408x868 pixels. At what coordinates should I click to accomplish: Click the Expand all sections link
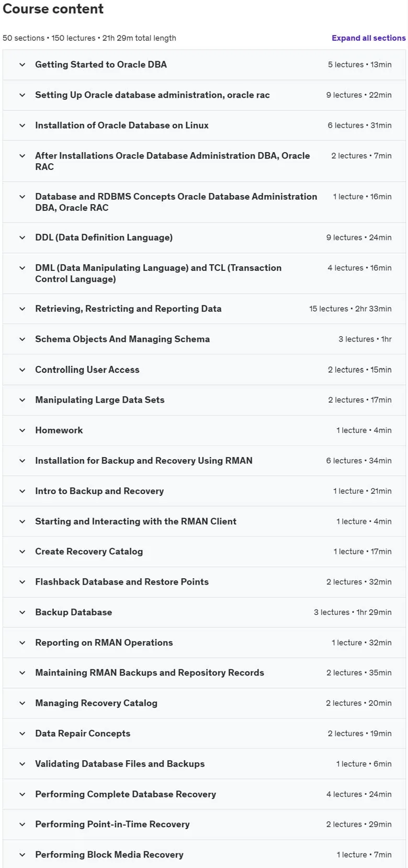(368, 38)
